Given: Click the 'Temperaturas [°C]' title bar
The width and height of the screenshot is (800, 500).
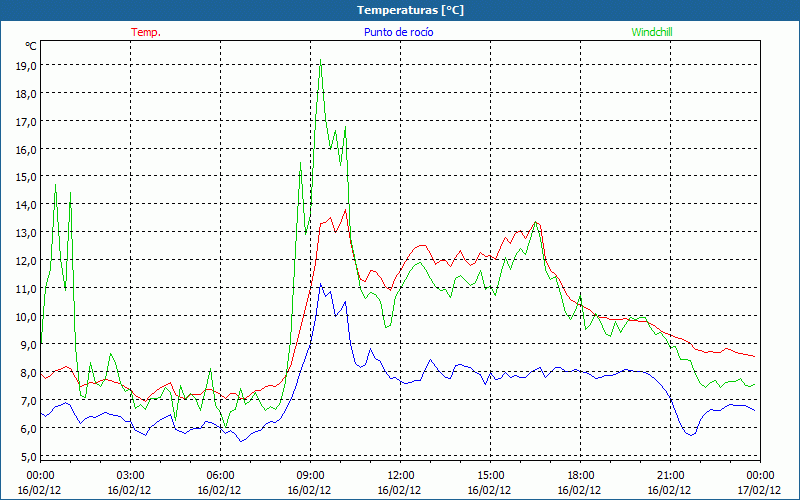Looking at the screenshot, I should point(400,10).
